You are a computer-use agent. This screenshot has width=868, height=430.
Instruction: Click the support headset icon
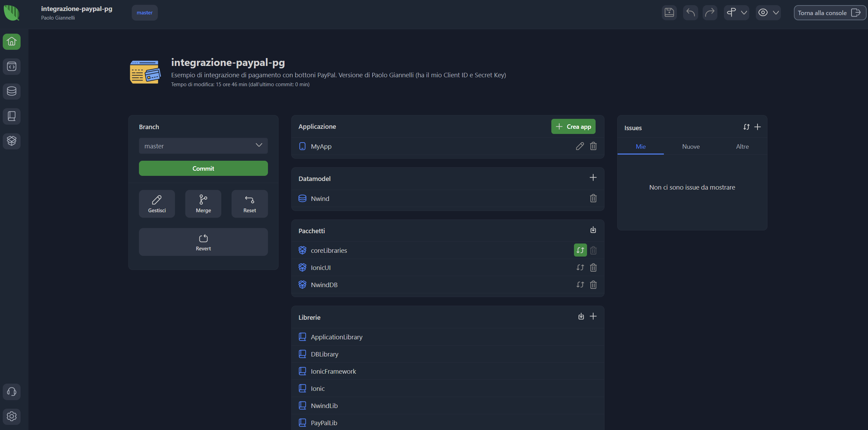pos(12,392)
